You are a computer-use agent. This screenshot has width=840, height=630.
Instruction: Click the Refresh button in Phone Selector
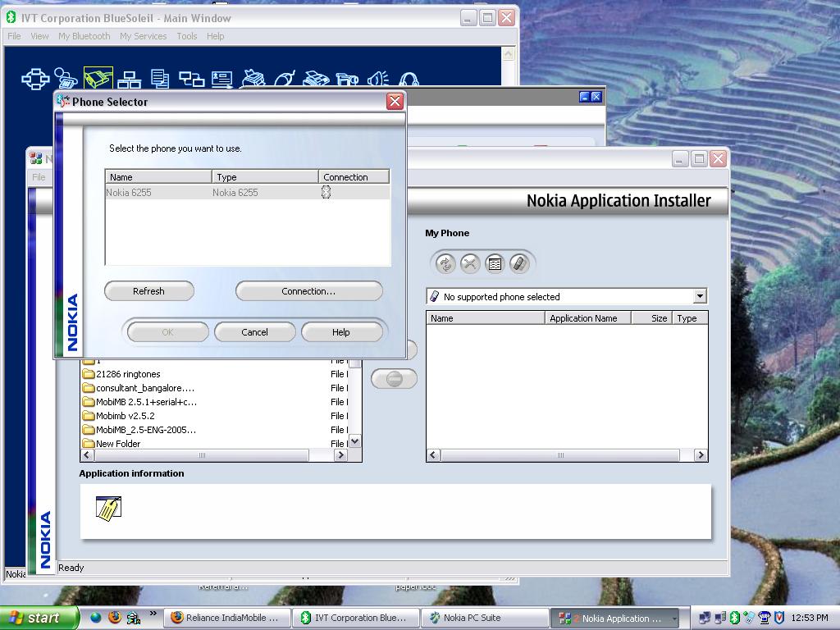pos(149,291)
